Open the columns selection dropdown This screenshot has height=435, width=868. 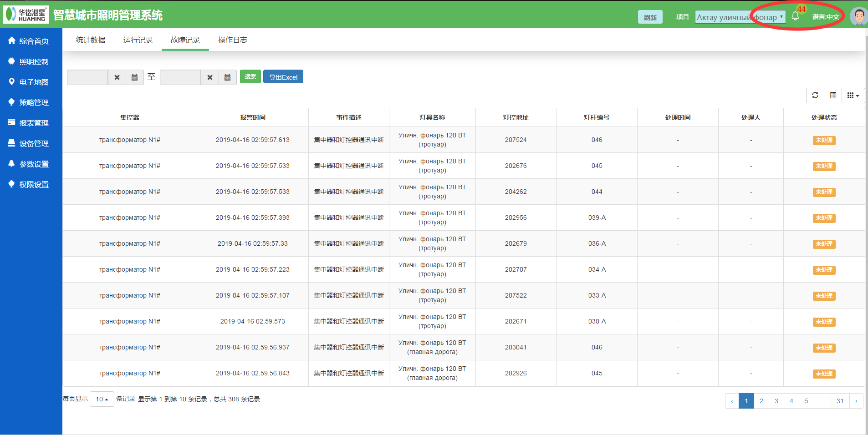tap(853, 95)
